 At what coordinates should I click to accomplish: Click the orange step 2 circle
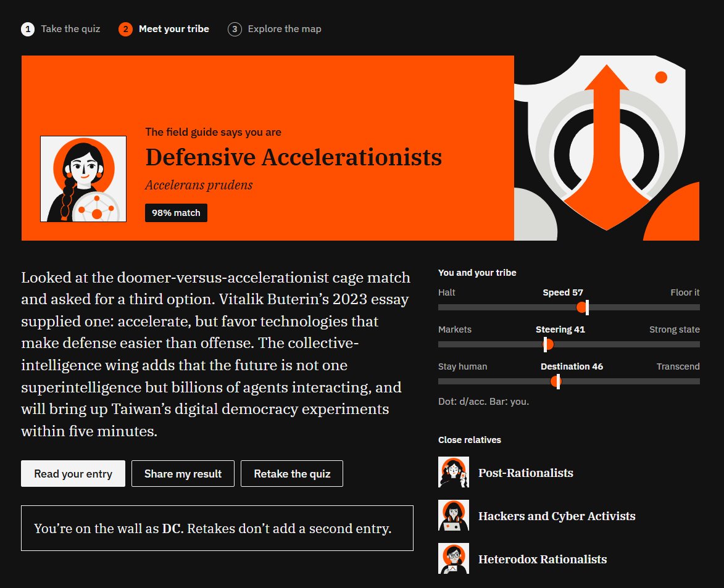coord(125,29)
